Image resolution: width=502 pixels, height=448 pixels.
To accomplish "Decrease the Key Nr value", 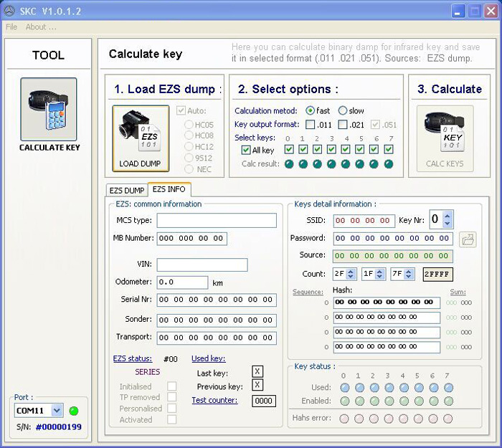I will [447, 224].
